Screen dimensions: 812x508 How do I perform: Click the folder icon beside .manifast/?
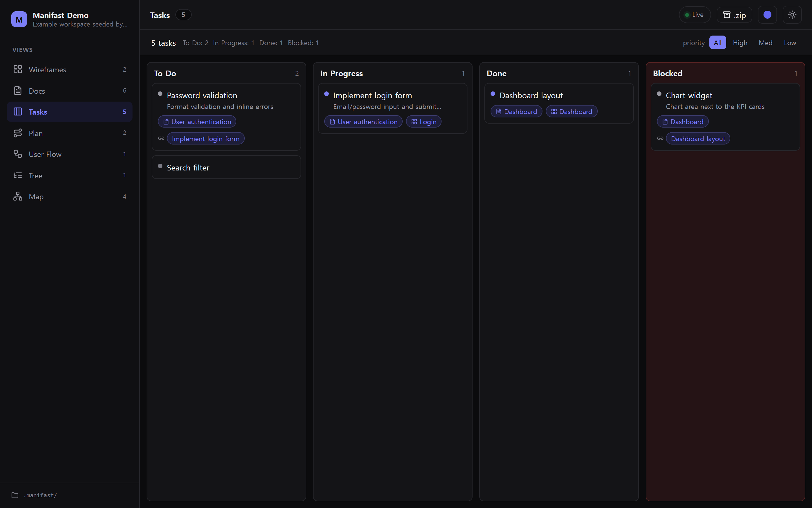coord(15,495)
